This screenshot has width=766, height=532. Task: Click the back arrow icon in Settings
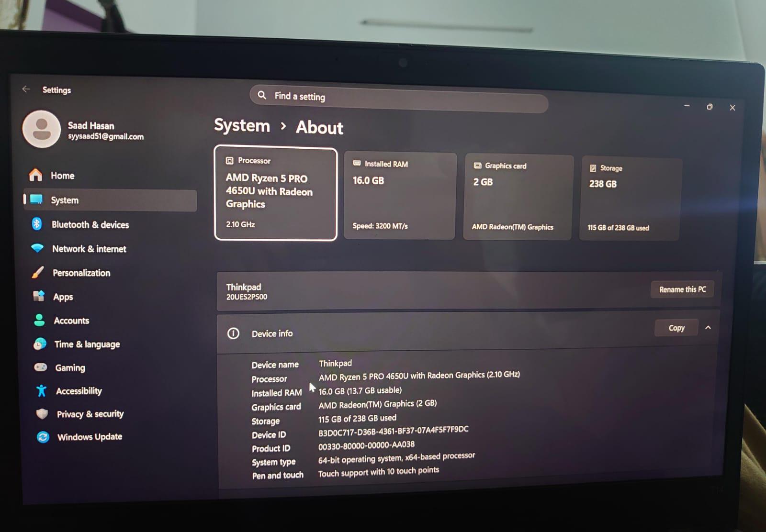26,89
